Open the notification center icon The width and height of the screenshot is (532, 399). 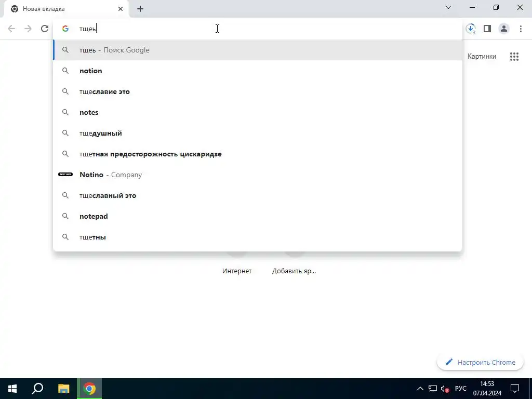pos(515,389)
